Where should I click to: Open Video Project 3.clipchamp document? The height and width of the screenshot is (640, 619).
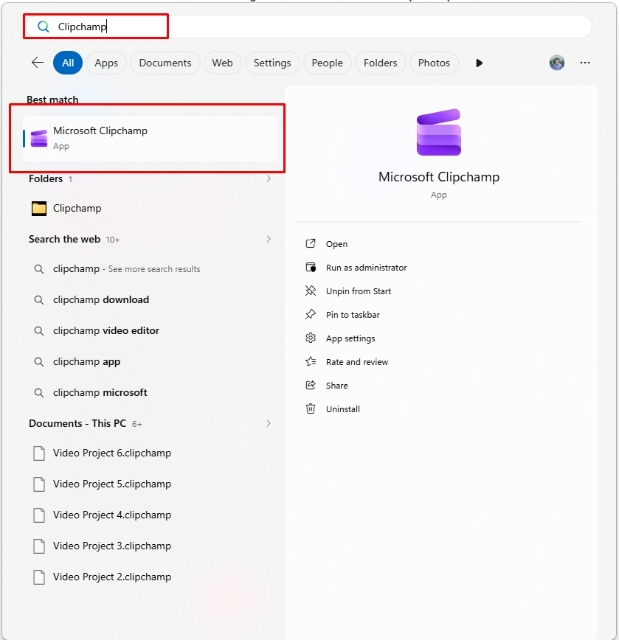150,546
